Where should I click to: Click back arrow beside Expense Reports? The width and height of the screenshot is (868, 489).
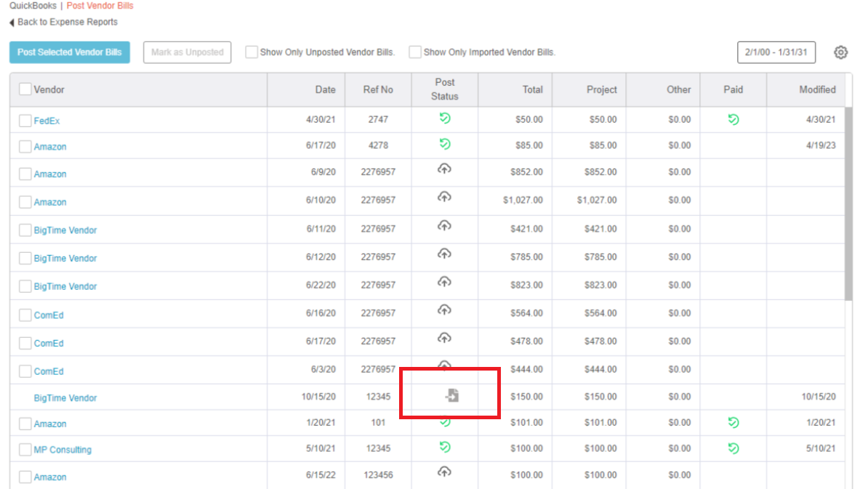12,22
